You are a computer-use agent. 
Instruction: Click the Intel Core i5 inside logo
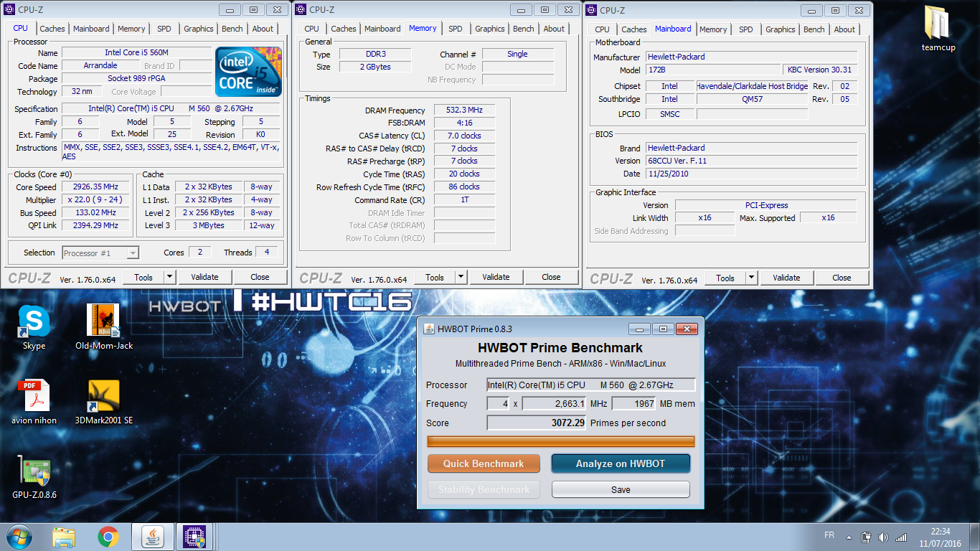click(x=249, y=72)
